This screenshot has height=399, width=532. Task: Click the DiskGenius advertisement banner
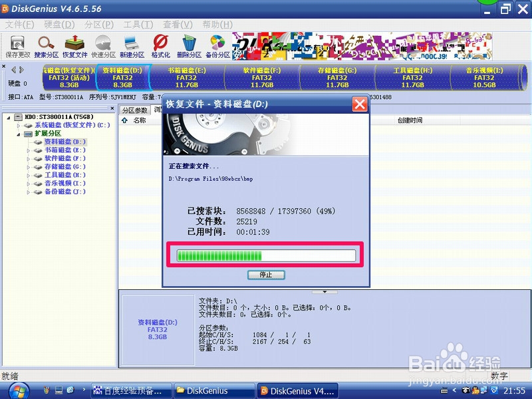click(x=362, y=46)
